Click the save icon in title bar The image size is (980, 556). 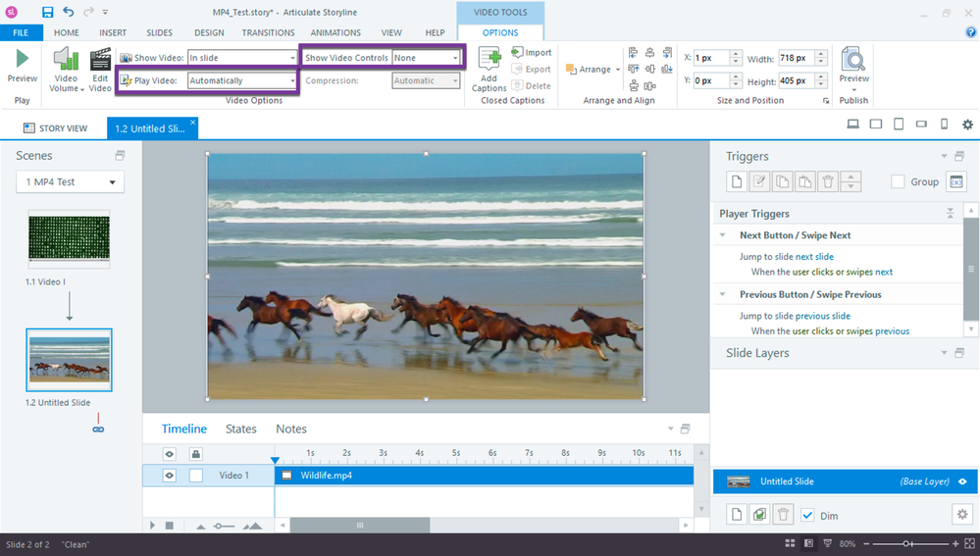tap(47, 13)
